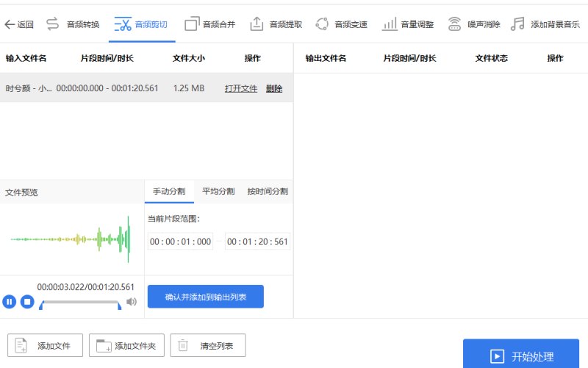
Task: Click 开始处理 button label
Action: (533, 356)
